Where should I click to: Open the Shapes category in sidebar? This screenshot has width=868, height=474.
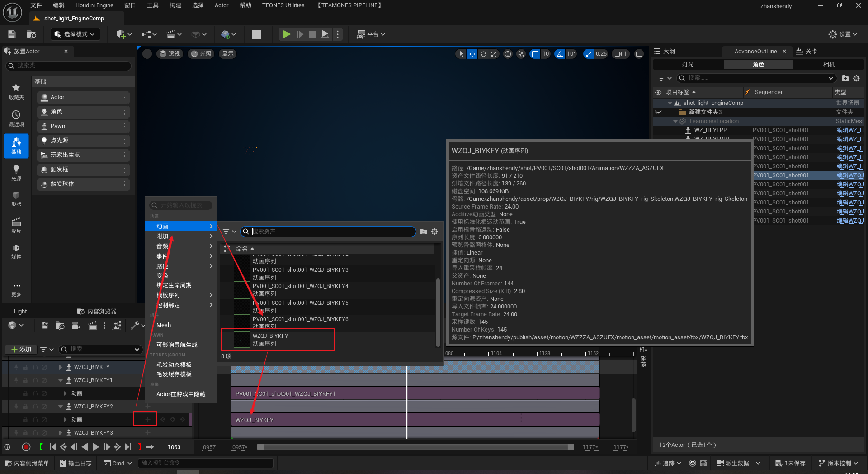(x=16, y=198)
